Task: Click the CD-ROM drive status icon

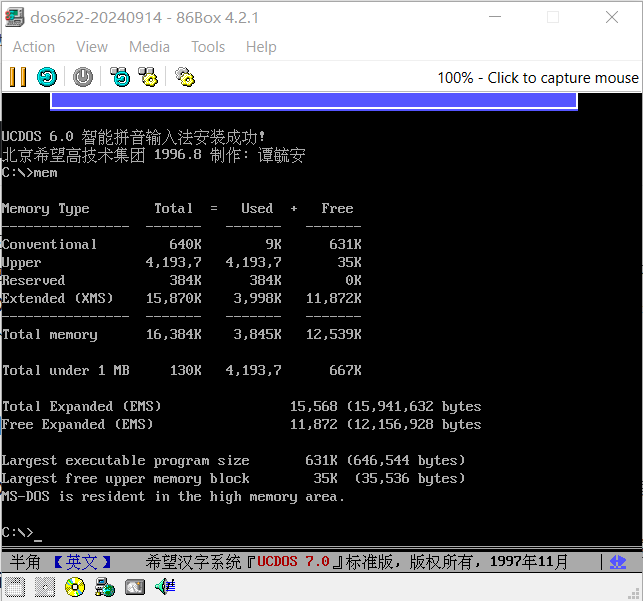Action: (x=75, y=587)
